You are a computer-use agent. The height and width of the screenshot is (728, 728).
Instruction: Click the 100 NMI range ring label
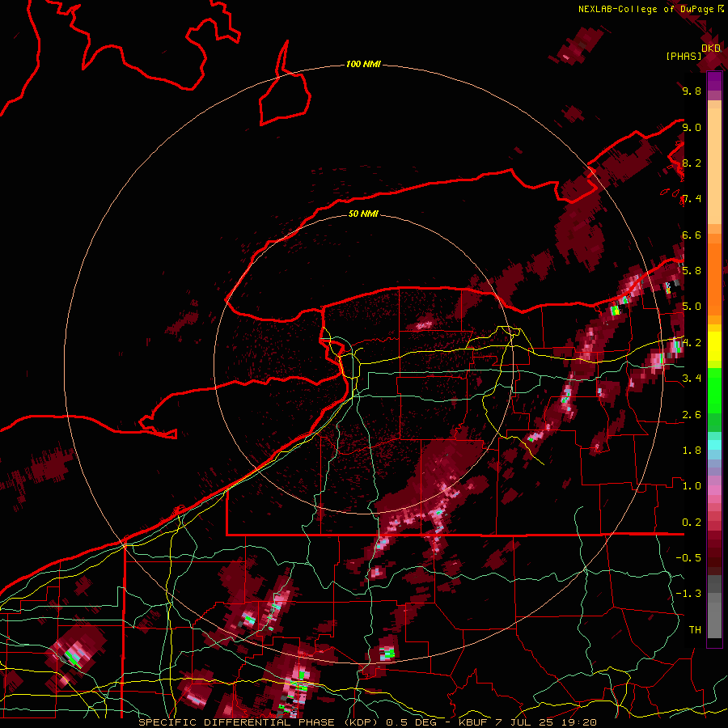(363, 64)
